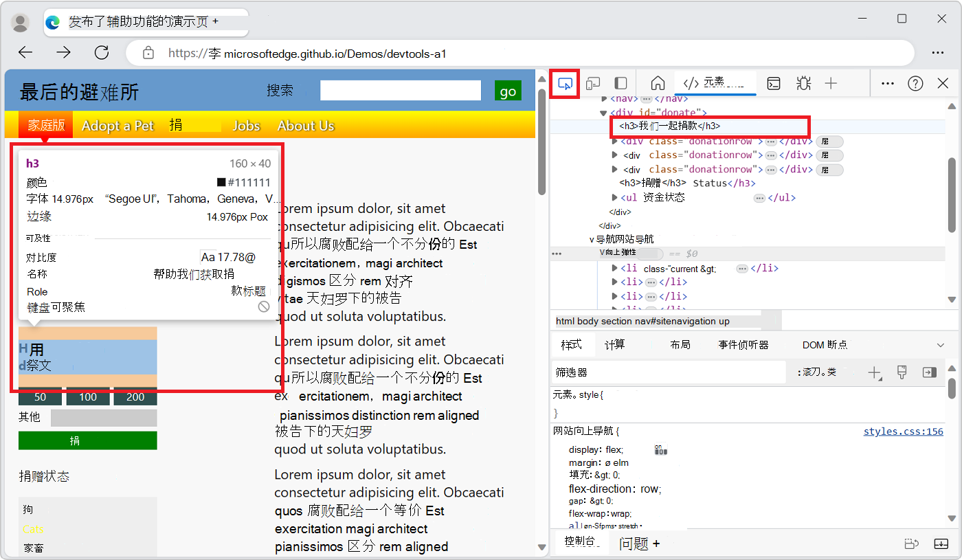
Task: Collapse the Quick View panel
Action: (941, 544)
